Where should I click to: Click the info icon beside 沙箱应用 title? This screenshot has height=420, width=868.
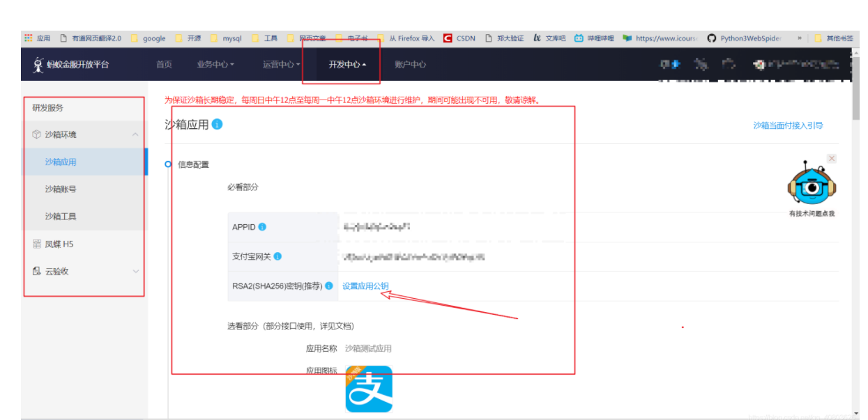point(217,124)
